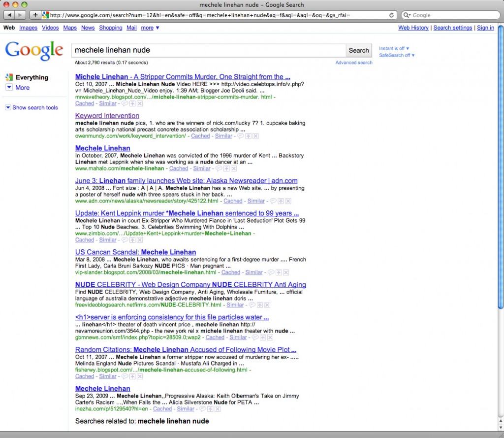This screenshot has width=504, height=438.
Task: Remove the Keyword Intervention result
Action: coord(255,136)
